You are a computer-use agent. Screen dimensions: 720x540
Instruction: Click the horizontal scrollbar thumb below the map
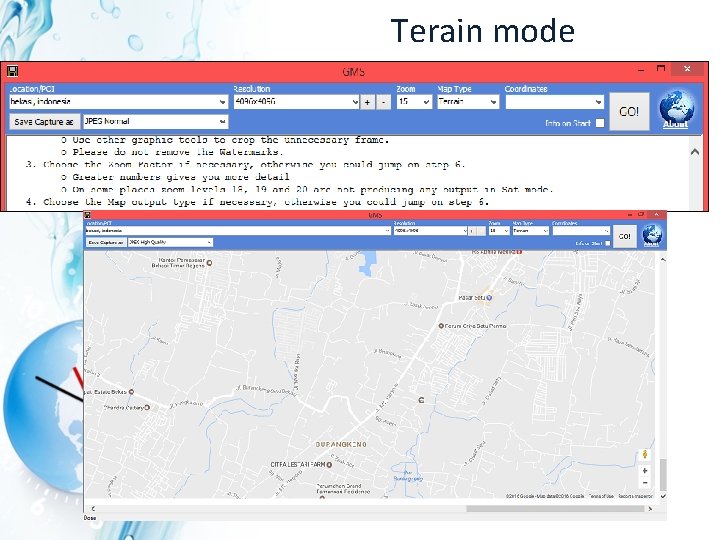(555, 508)
